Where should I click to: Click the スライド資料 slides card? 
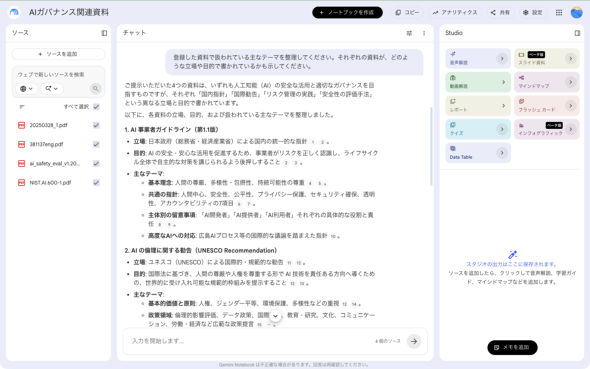547,58
